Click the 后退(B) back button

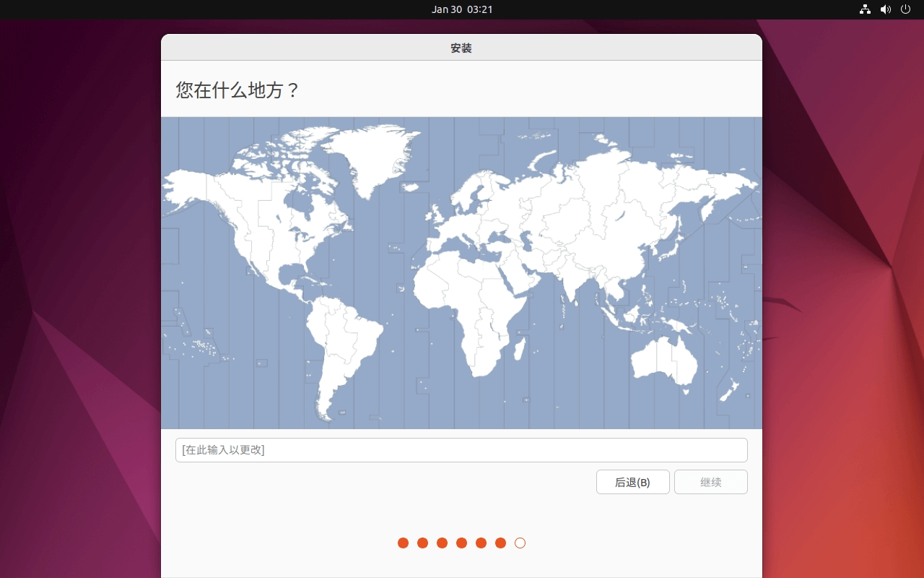tap(632, 482)
